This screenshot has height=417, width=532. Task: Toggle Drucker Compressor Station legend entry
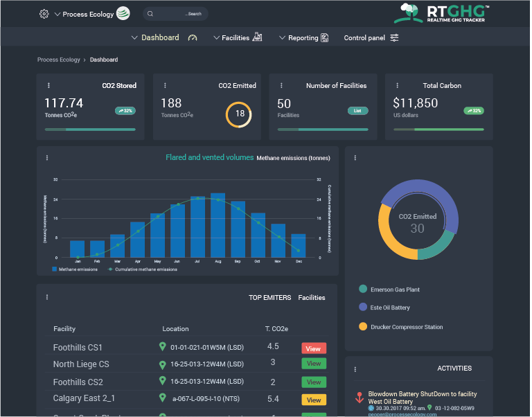point(400,327)
